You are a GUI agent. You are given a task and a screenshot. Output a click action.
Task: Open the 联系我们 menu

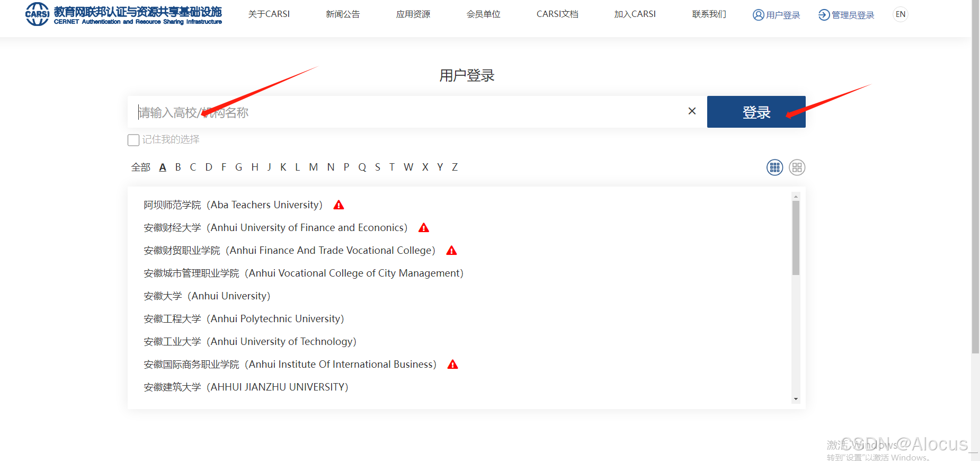[709, 14]
